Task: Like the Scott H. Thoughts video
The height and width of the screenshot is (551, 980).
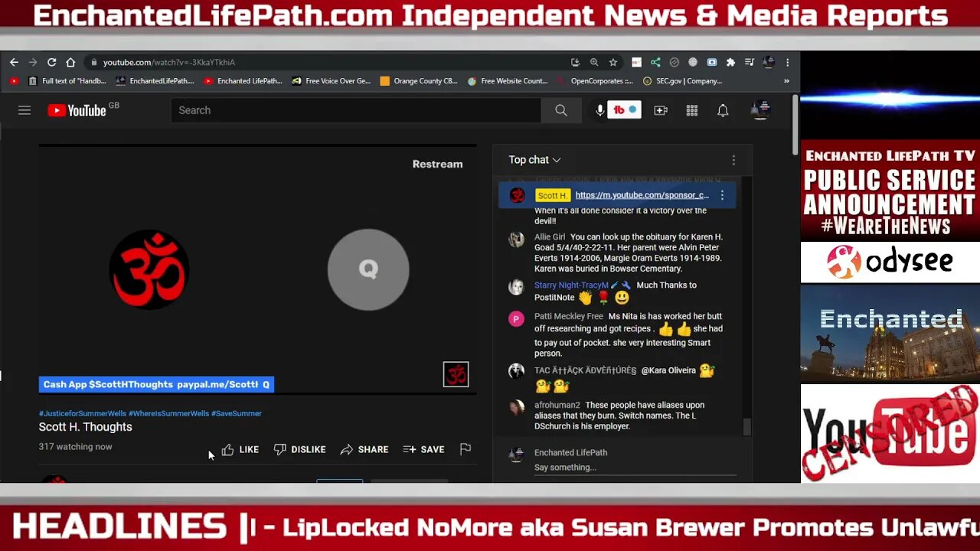Action: [x=240, y=449]
